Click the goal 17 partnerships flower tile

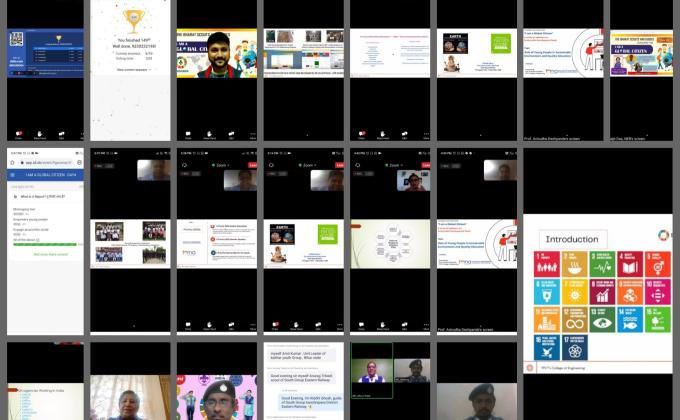click(575, 347)
